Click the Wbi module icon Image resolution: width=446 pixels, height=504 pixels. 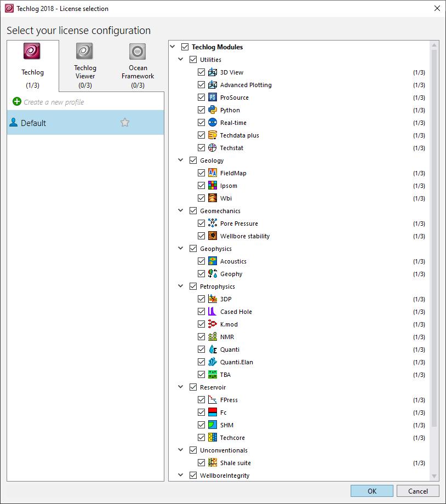point(212,198)
